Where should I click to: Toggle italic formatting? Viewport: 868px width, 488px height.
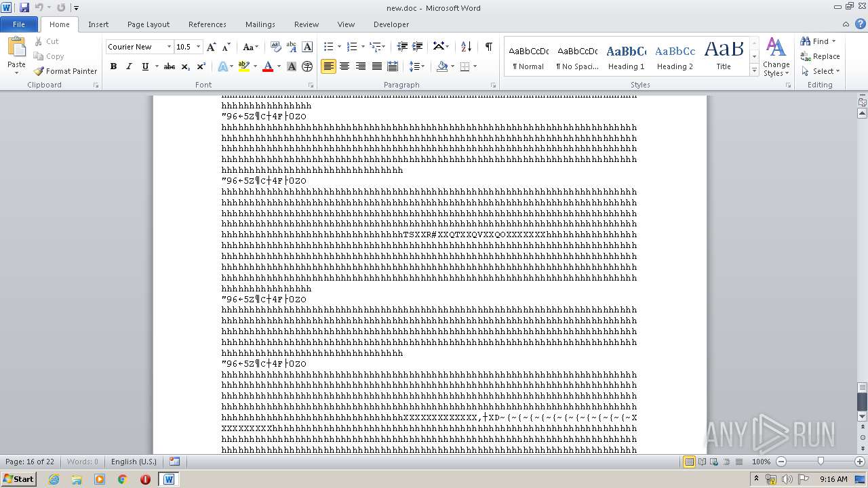(x=129, y=66)
